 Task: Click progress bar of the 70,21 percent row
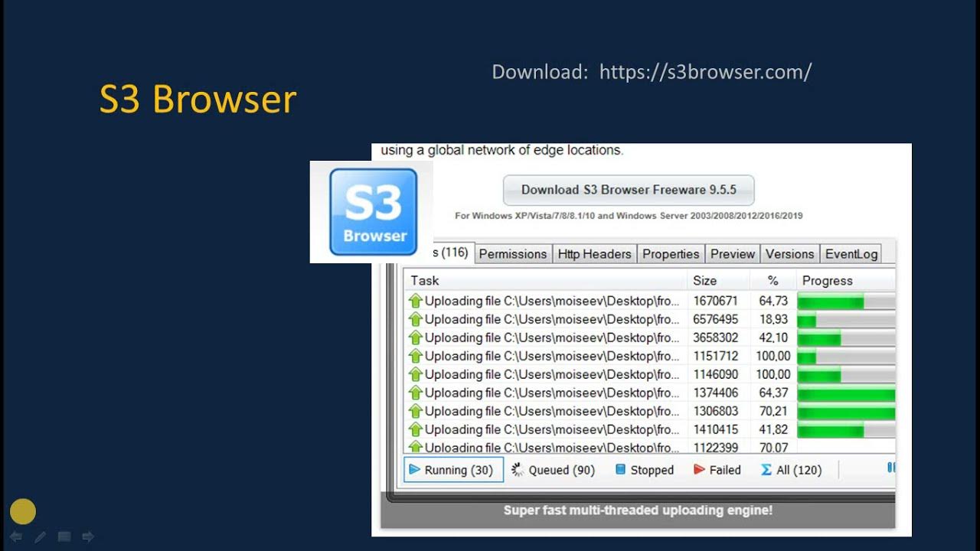pos(846,411)
